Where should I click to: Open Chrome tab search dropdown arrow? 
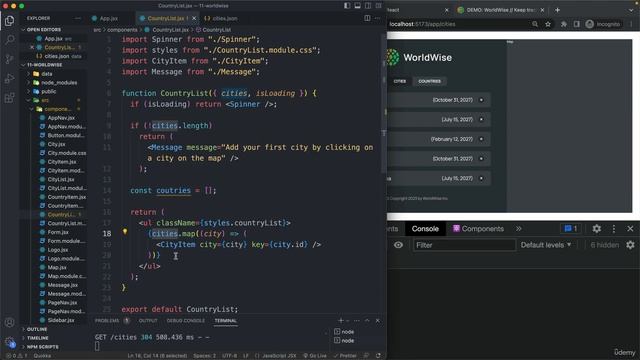click(631, 10)
